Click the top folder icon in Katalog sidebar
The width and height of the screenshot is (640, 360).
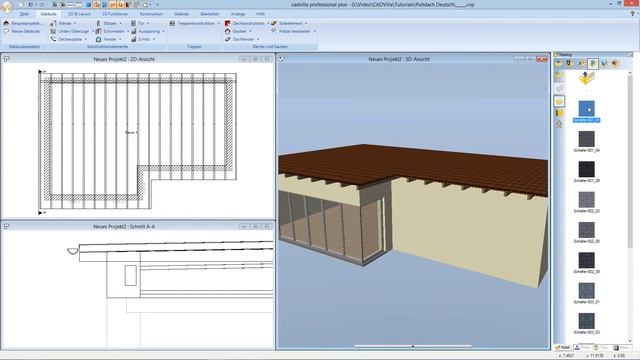(559, 76)
